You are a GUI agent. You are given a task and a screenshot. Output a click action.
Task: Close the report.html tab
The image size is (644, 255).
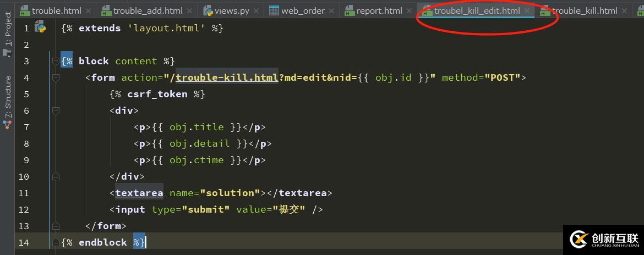pos(410,11)
